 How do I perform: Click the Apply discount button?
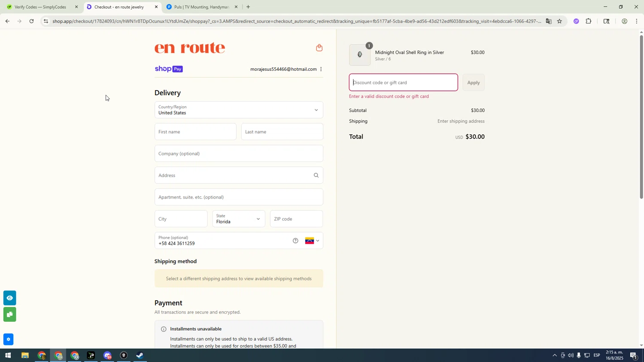pyautogui.click(x=474, y=82)
